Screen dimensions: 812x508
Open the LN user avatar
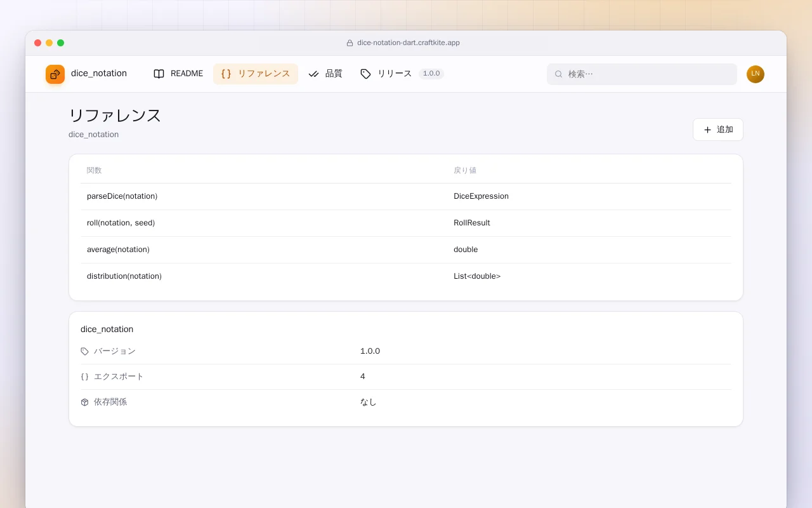756,74
